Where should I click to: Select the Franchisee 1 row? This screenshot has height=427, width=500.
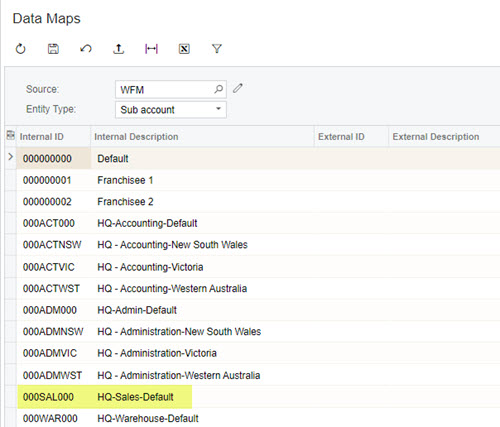point(258,180)
